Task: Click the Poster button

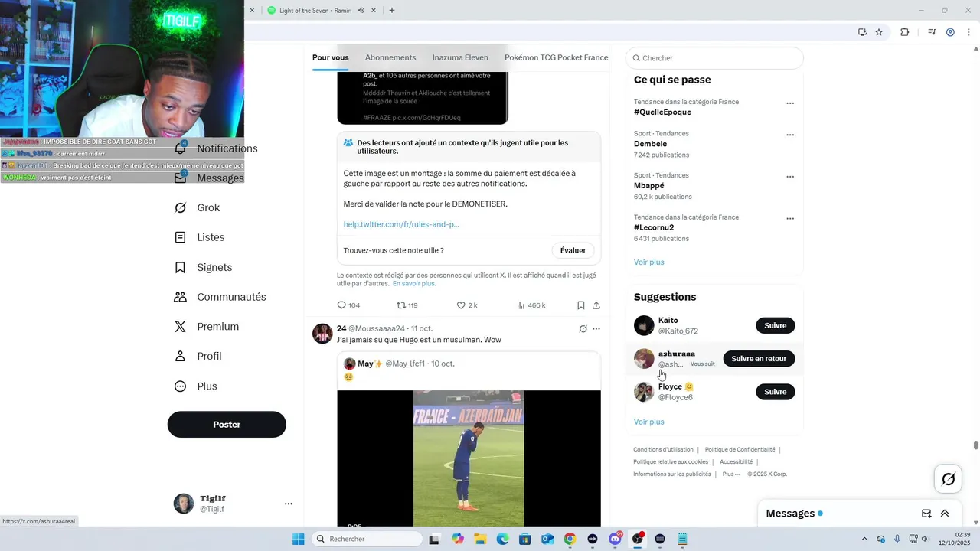Action: [227, 425]
